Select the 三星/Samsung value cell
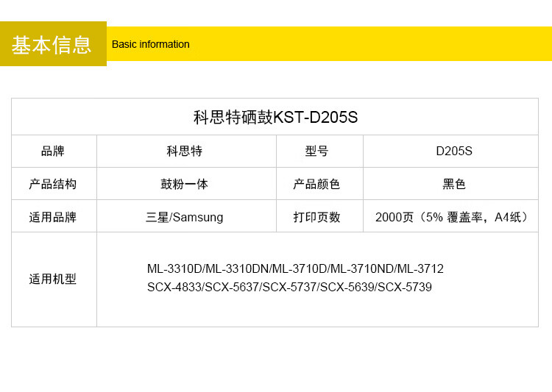 185,217
